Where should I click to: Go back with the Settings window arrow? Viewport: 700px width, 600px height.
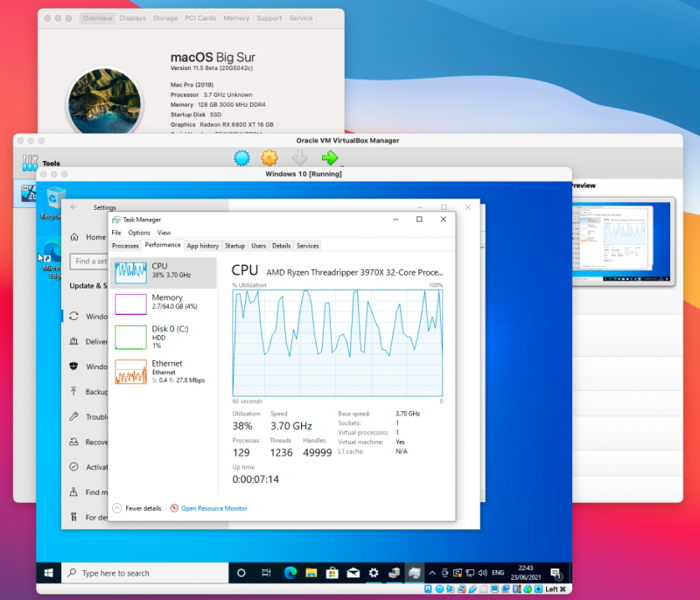coord(74,207)
